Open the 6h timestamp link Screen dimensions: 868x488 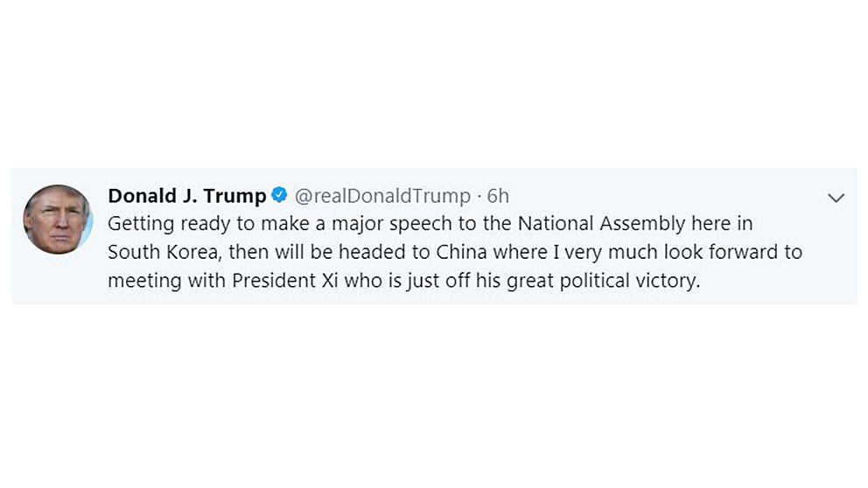[498, 196]
